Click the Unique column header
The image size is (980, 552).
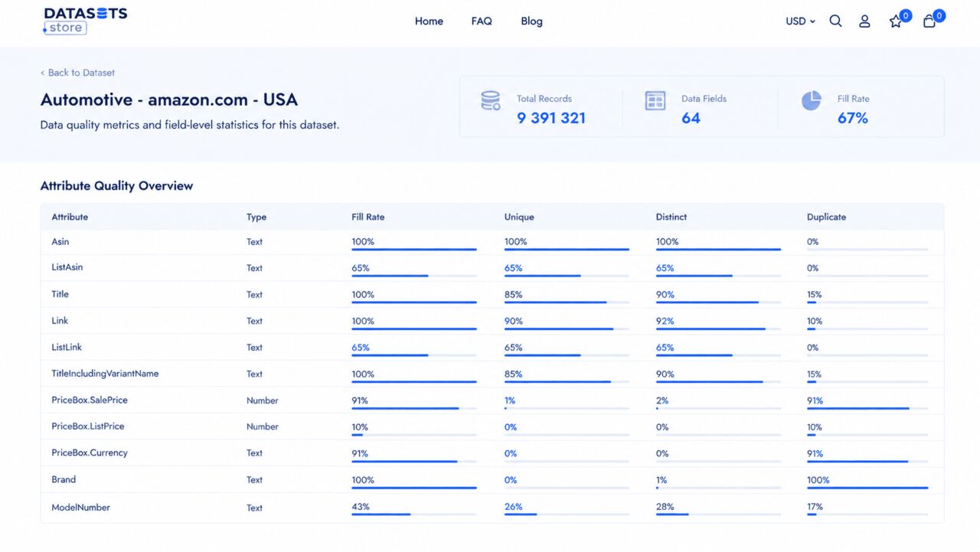point(519,217)
